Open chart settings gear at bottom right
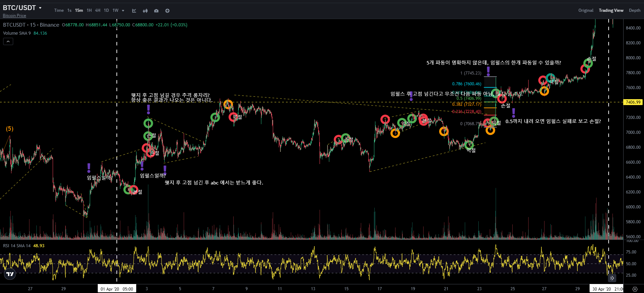 click(x=635, y=289)
